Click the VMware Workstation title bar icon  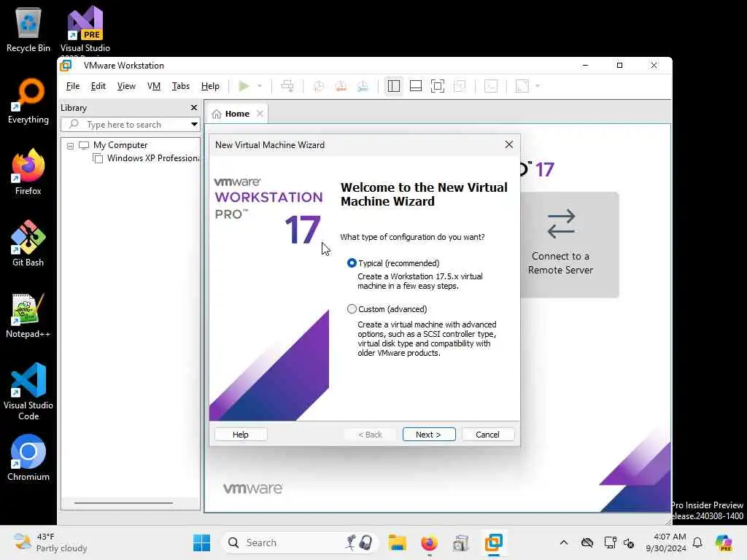(x=66, y=65)
